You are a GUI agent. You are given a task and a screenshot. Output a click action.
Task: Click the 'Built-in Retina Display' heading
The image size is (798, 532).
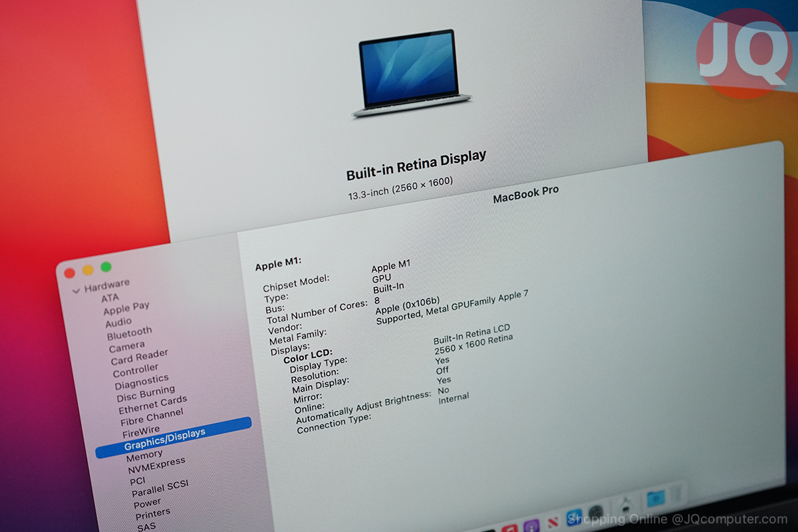(416, 166)
